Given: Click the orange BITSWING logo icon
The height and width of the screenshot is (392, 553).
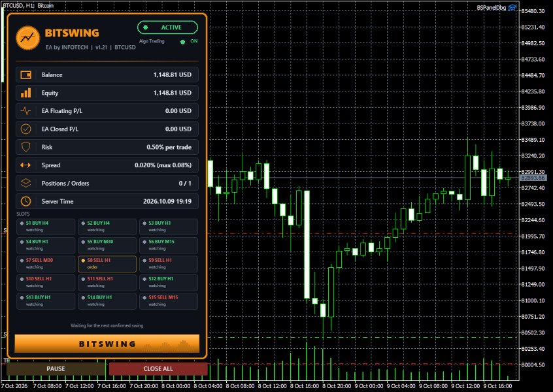Looking at the screenshot, I should point(28,38).
